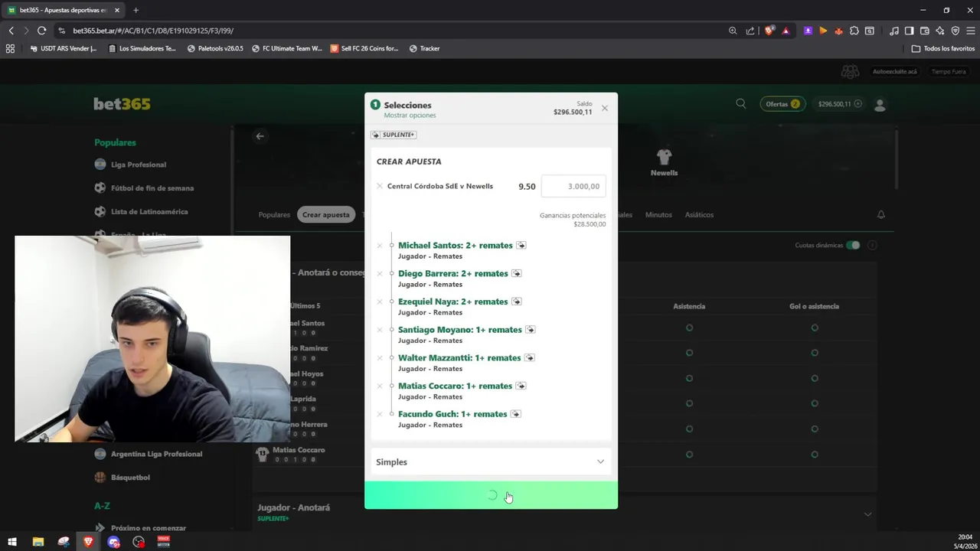
Task: Open Liga Profesional in sidebar
Action: (138, 165)
